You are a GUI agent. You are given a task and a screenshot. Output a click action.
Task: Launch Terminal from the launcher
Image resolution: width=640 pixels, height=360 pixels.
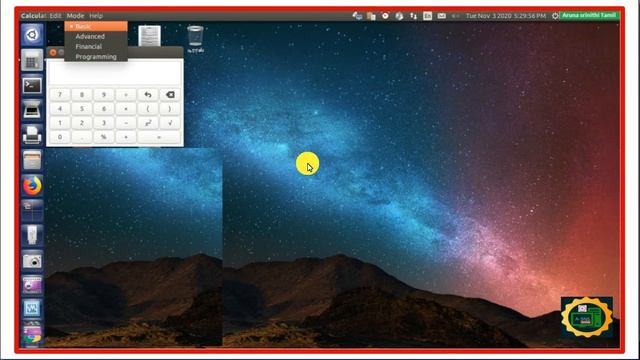tap(32, 85)
